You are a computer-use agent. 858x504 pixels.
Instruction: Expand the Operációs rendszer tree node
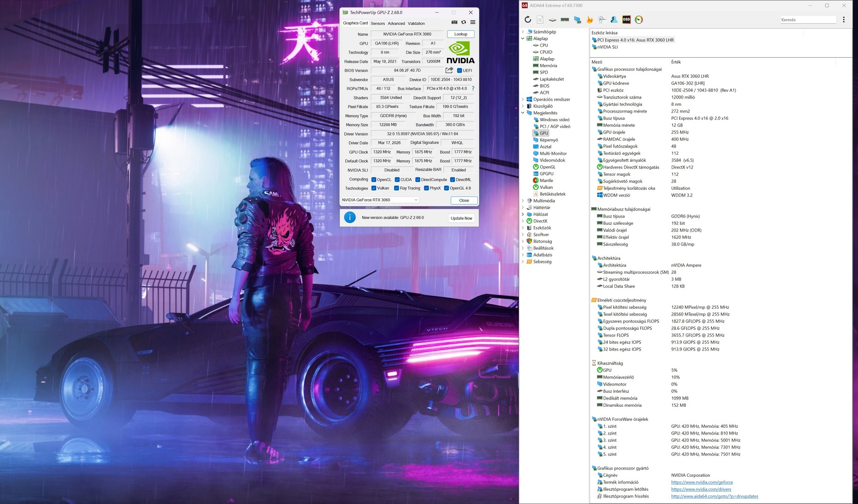click(x=523, y=99)
